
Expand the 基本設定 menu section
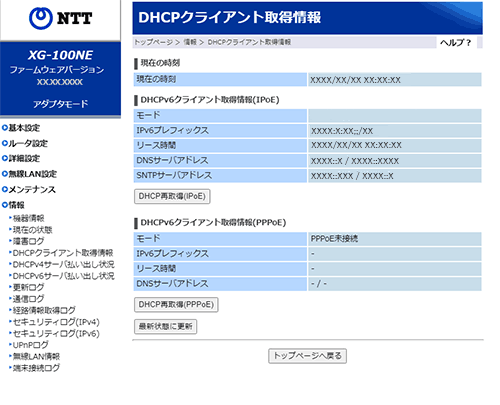tap(21, 128)
